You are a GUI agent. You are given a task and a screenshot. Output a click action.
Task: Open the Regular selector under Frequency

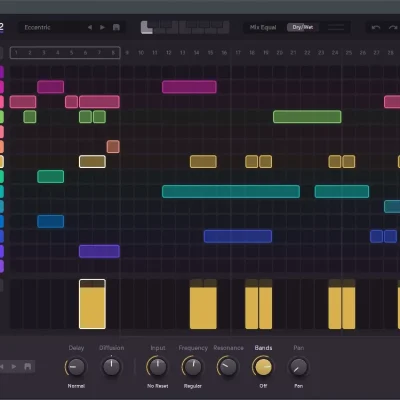coord(193,386)
